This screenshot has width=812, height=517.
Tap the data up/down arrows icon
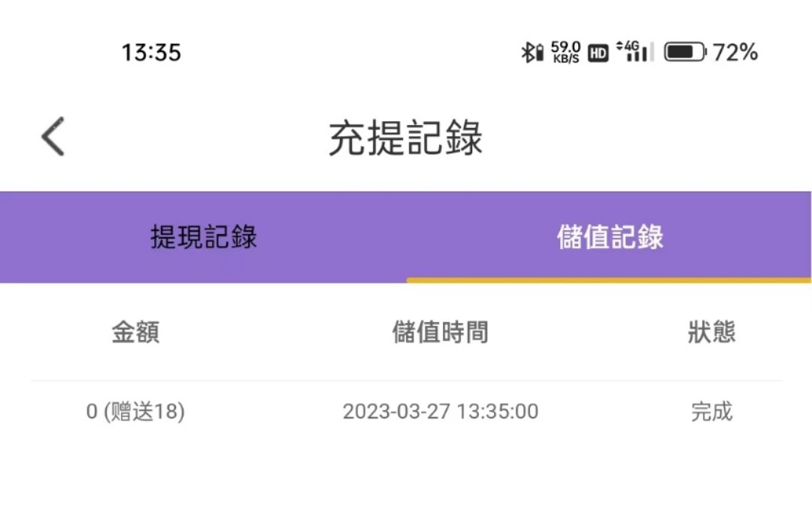tap(620, 47)
